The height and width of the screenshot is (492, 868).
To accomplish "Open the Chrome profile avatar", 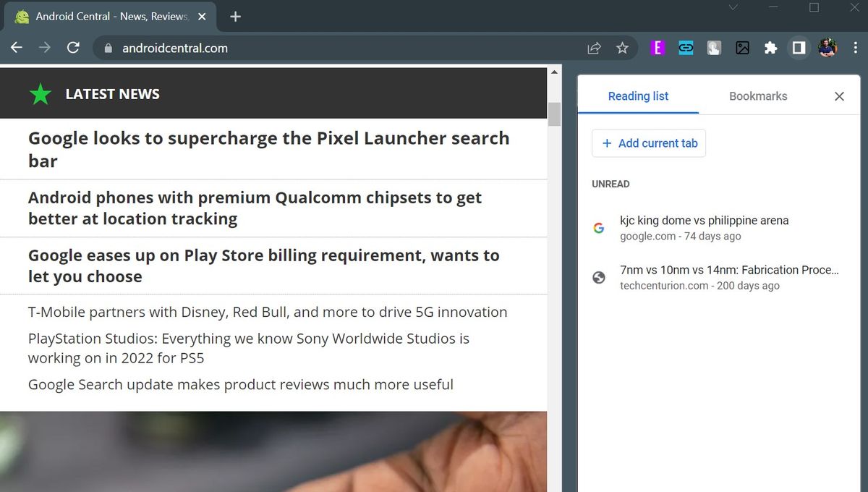I will [x=827, y=47].
